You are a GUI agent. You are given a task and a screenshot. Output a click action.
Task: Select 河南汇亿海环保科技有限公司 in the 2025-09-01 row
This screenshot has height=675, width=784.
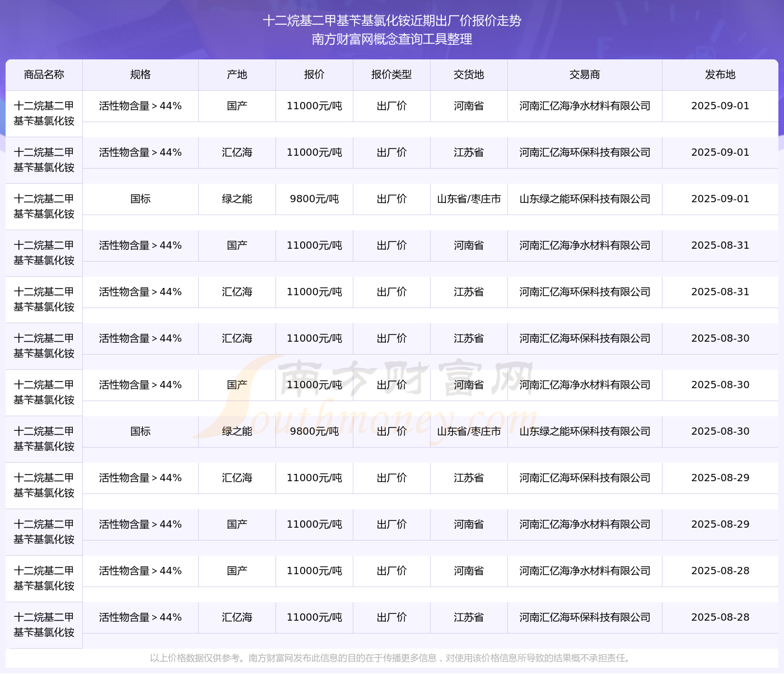(585, 152)
